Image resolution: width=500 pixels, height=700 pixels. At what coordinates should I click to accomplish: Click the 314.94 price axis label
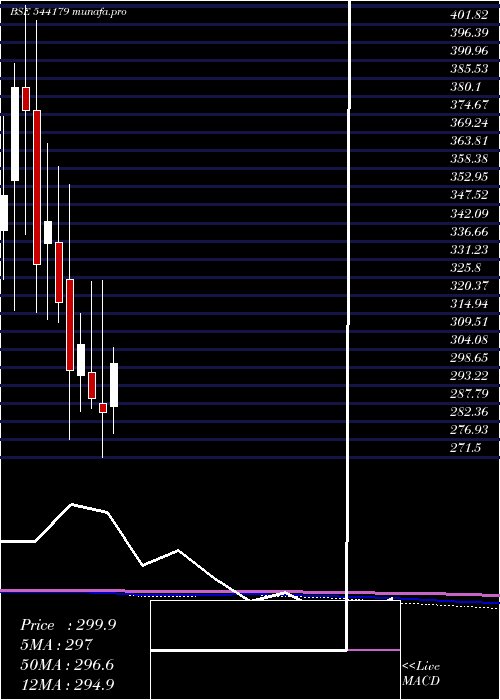click(x=468, y=303)
